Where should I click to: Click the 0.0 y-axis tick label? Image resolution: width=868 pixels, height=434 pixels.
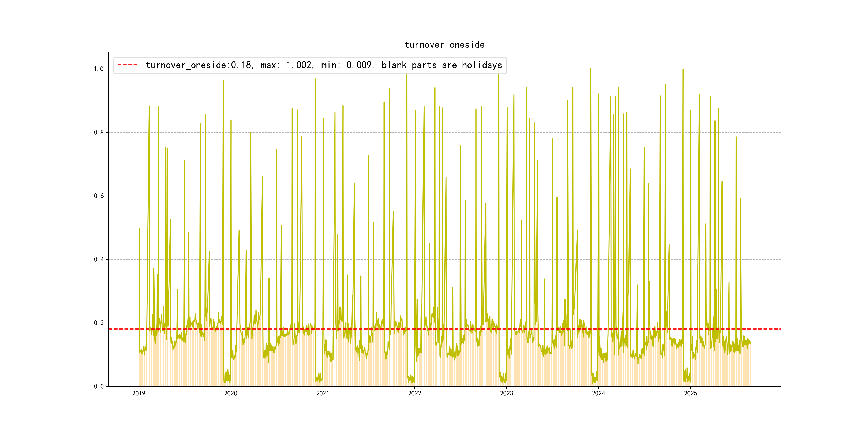tap(98, 387)
